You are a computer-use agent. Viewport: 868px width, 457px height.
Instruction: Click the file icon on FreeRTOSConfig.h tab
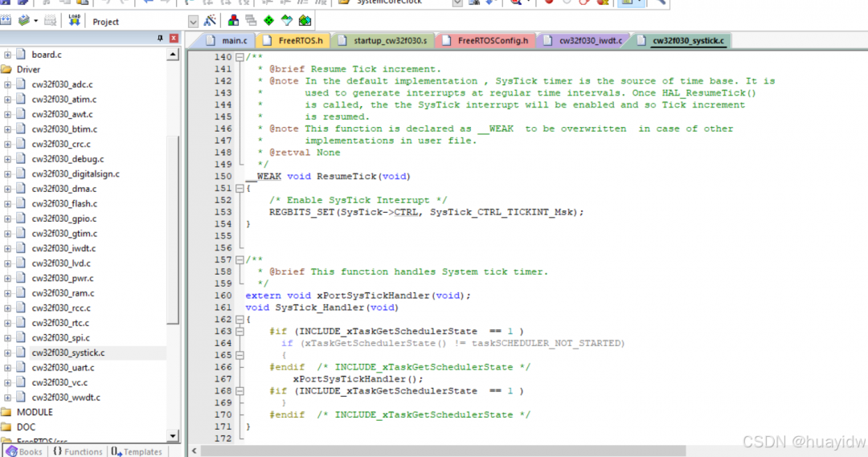pyautogui.click(x=447, y=40)
